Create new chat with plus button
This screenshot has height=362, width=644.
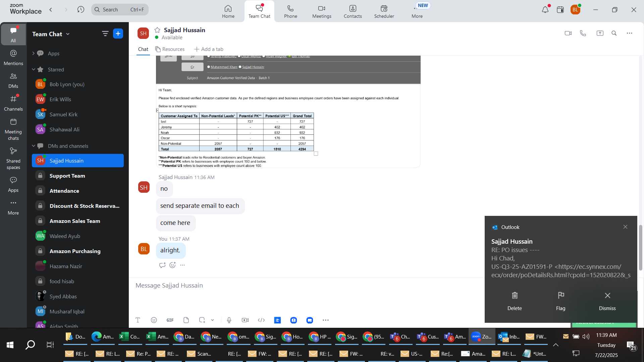[118, 34]
